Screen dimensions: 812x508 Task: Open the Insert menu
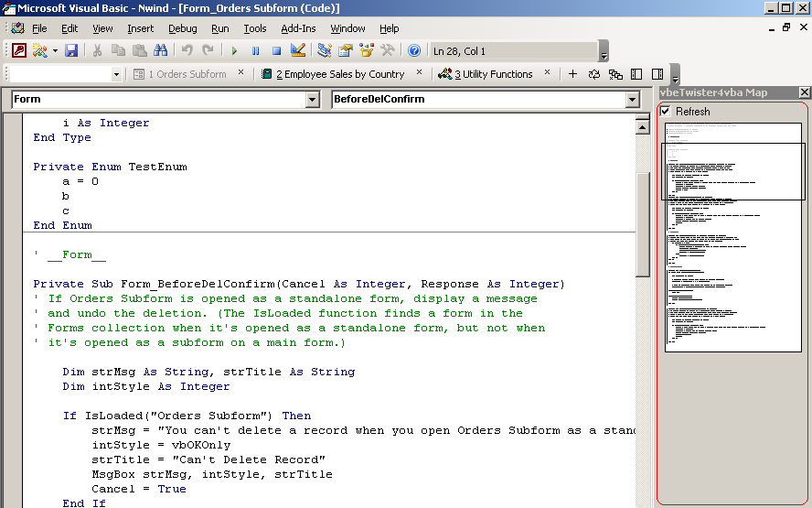click(140, 28)
